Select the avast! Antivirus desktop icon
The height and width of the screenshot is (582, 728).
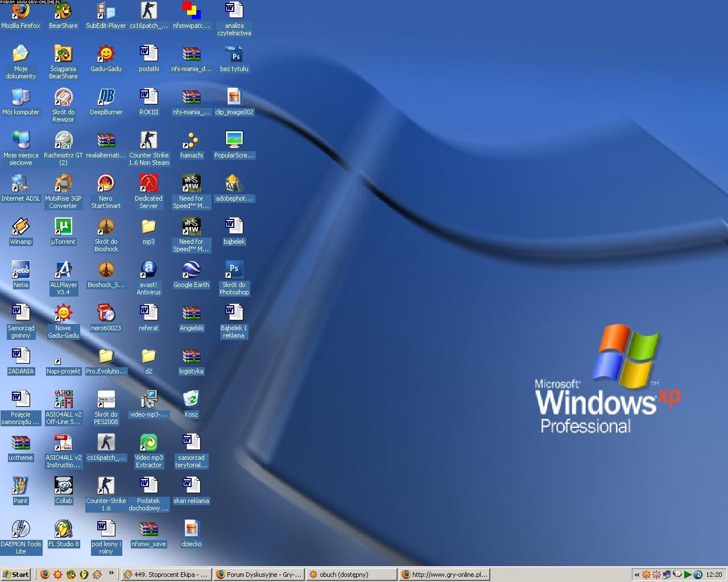click(148, 278)
